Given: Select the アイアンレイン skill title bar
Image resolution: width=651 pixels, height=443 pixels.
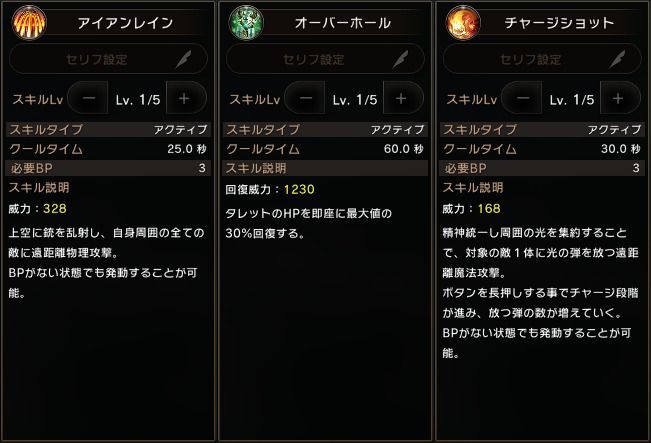Looking at the screenshot, I should [x=124, y=22].
